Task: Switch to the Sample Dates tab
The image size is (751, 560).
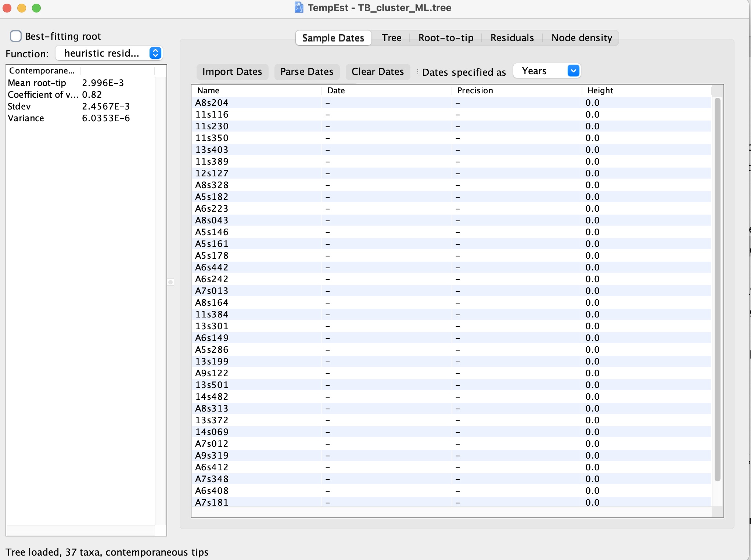Action: click(333, 38)
